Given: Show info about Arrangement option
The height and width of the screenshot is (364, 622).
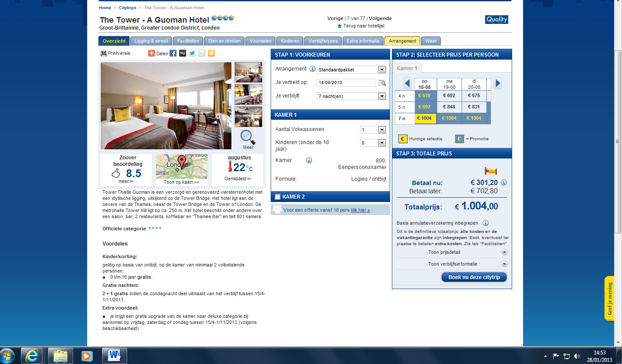Looking at the screenshot, I should point(312,69).
